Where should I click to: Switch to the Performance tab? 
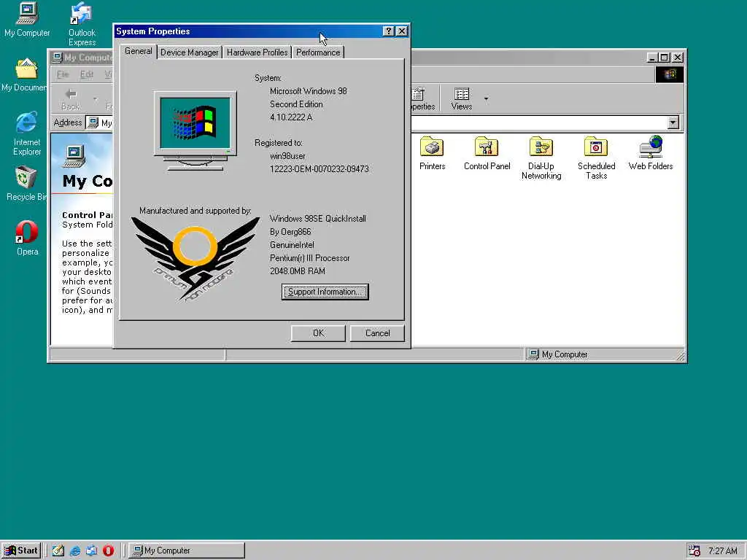[318, 52]
